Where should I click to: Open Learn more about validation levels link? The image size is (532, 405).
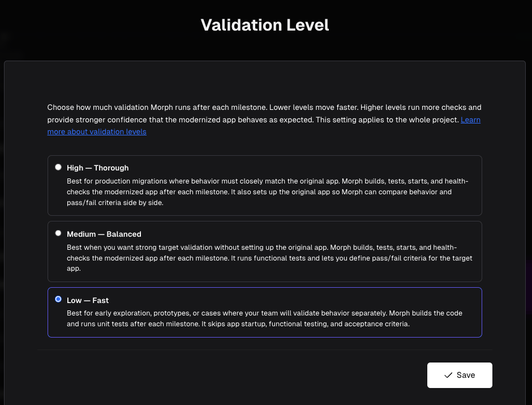click(x=97, y=132)
